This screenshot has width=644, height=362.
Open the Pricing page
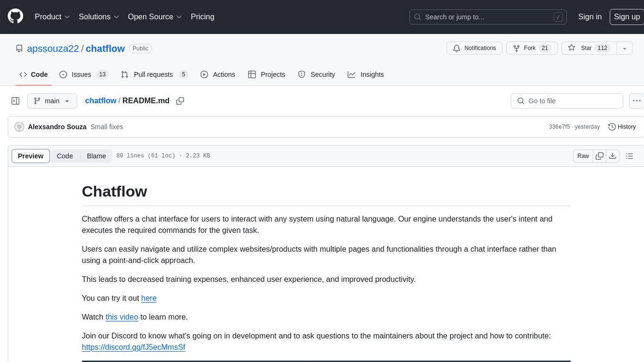(202, 17)
